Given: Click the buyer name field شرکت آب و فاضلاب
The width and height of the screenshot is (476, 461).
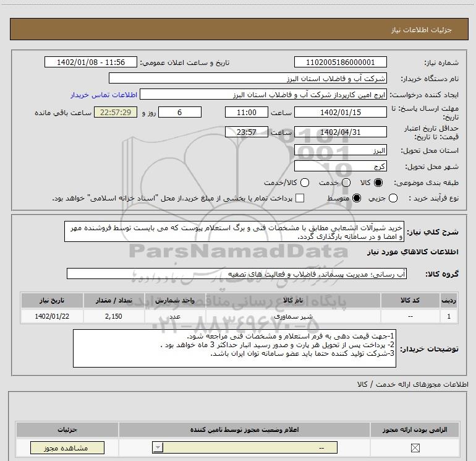Looking at the screenshot, I should pos(248,79).
